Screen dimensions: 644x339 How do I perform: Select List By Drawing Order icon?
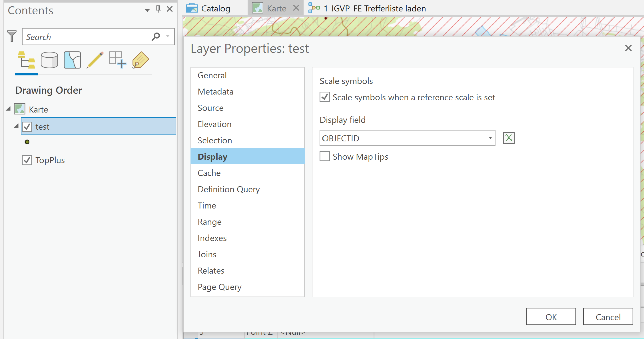27,60
